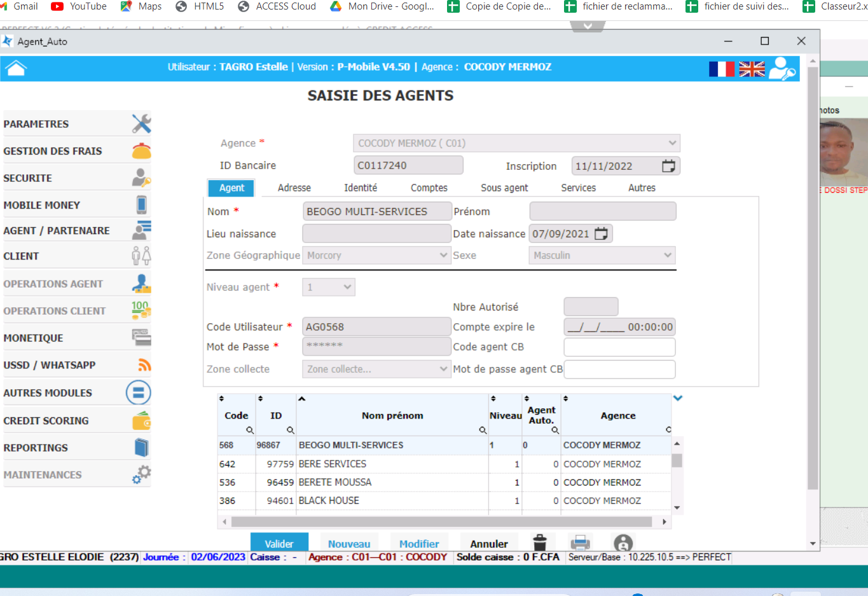Image resolution: width=868 pixels, height=596 pixels.
Task: Switch language with the UK flag
Action: pos(752,69)
